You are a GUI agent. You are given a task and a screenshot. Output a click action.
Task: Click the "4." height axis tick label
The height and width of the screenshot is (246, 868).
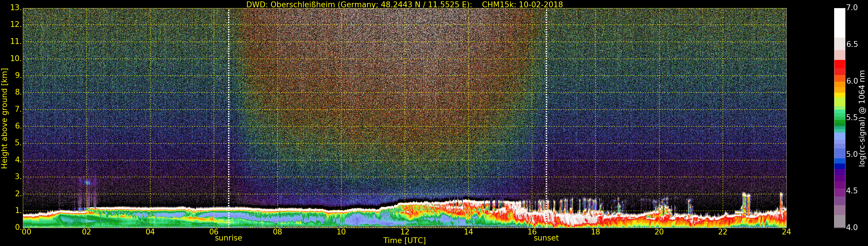[18, 160]
